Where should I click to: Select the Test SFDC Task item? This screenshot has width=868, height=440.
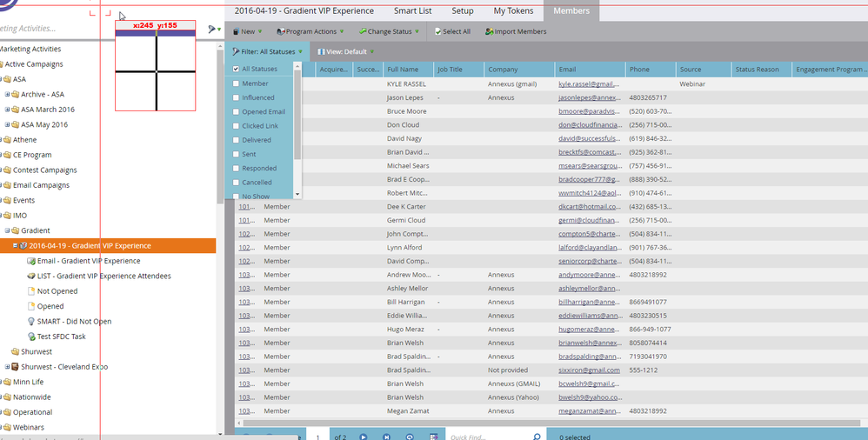(61, 337)
